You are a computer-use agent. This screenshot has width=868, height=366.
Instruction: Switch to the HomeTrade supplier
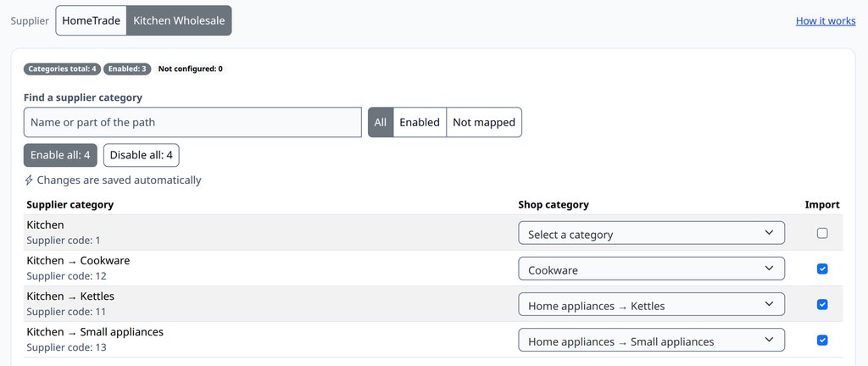point(92,21)
